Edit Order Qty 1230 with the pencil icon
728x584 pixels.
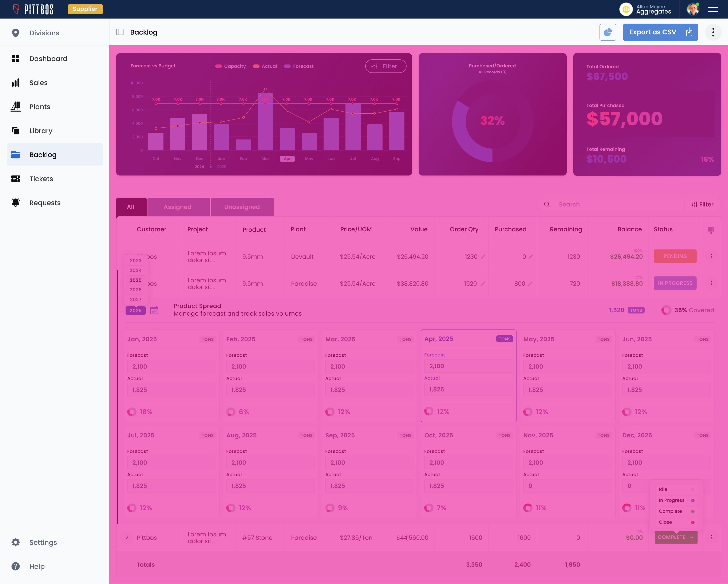click(483, 257)
